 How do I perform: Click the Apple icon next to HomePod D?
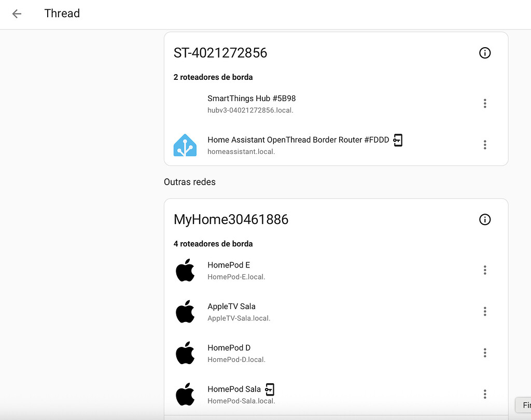click(185, 353)
